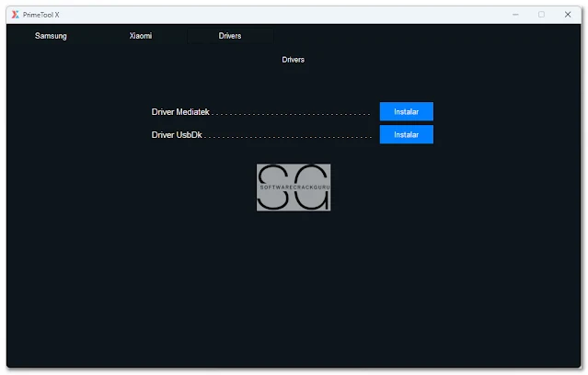Close the PrimeTool X window
Screen dimensions: 588x375
click(x=568, y=15)
